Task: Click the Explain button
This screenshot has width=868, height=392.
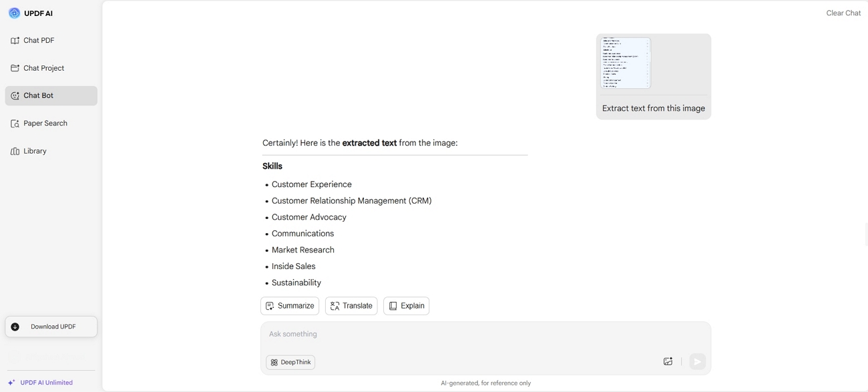Action: coord(406,306)
